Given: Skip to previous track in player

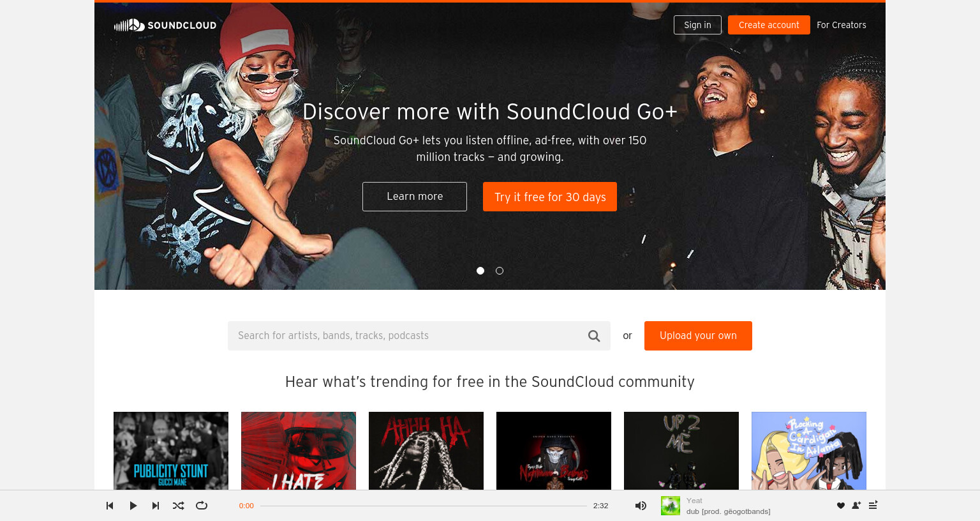Looking at the screenshot, I should [x=110, y=506].
